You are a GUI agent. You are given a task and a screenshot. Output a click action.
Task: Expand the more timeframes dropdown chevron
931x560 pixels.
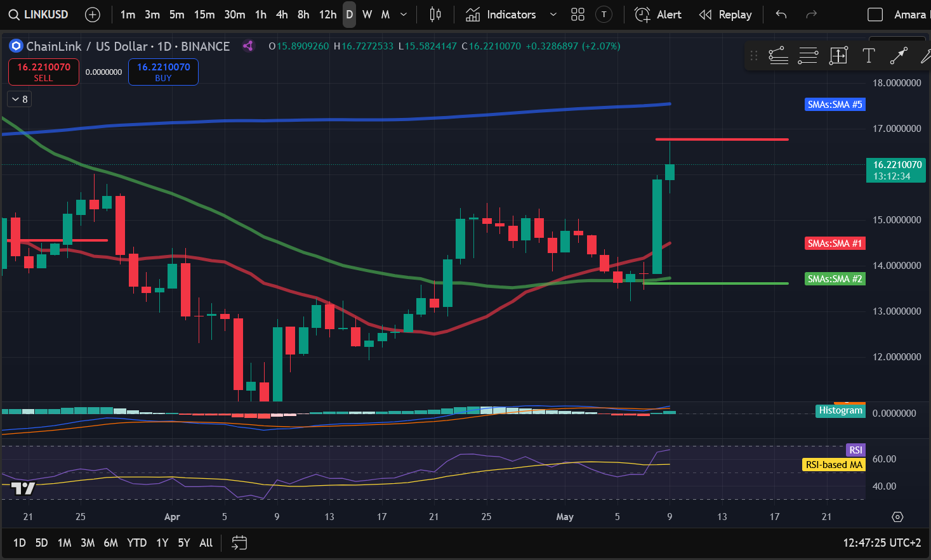pyautogui.click(x=404, y=15)
